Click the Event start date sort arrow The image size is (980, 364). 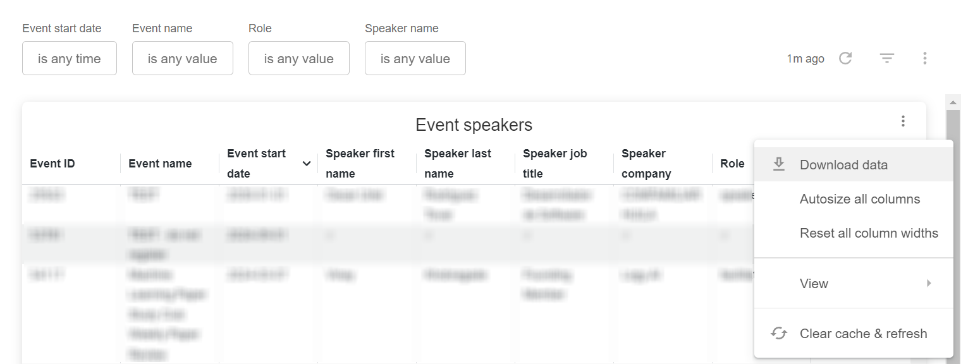pos(307,164)
